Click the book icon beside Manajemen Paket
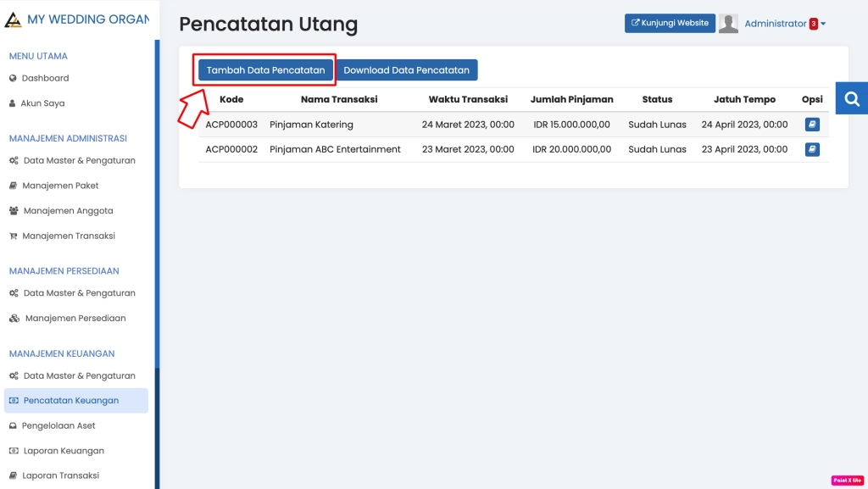The height and width of the screenshot is (489, 868). click(x=14, y=186)
